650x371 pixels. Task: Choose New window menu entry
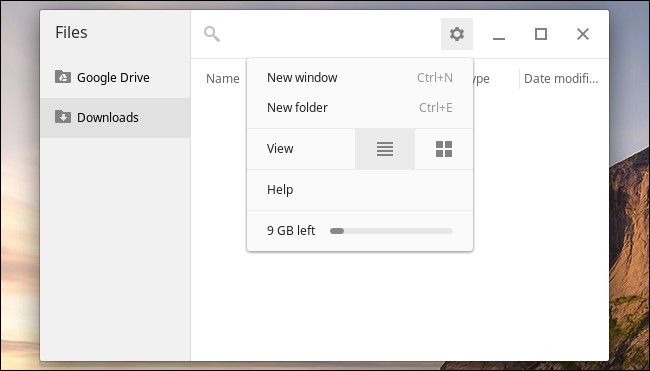point(360,78)
